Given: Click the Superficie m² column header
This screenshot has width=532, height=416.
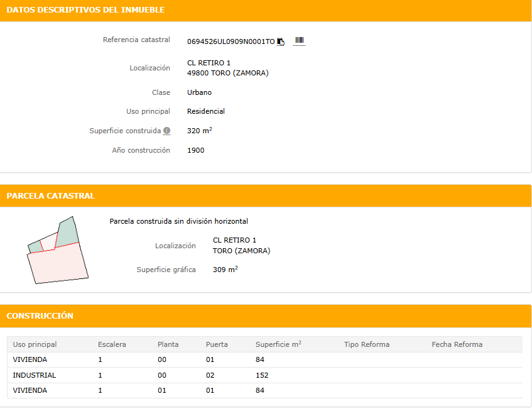Looking at the screenshot, I should pos(278,344).
